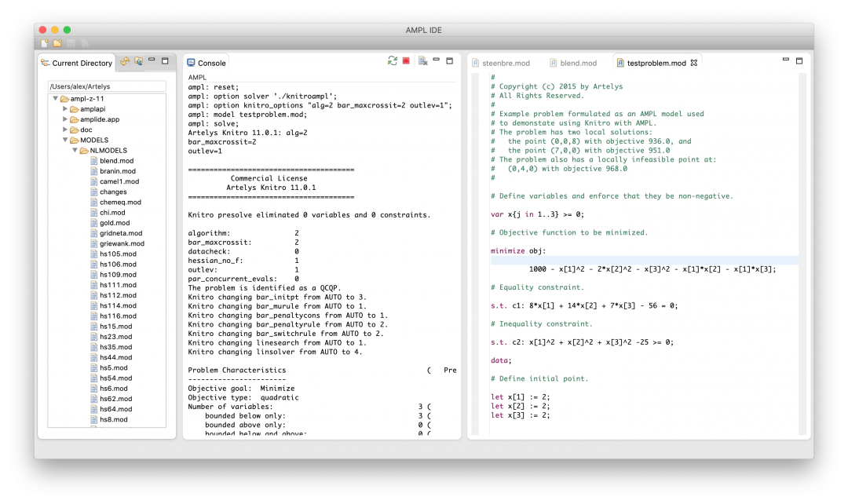Clear the console using the clear icon
The image size is (848, 504).
[x=422, y=61]
